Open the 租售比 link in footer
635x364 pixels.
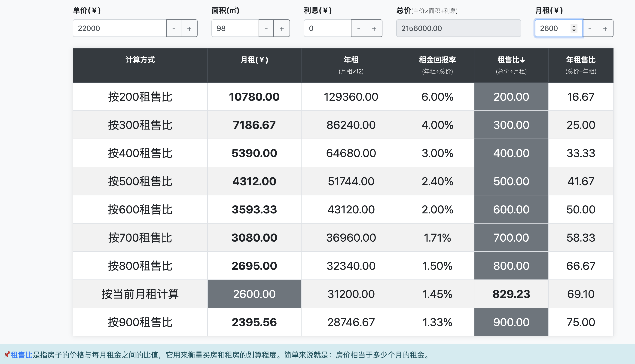[x=21, y=355]
